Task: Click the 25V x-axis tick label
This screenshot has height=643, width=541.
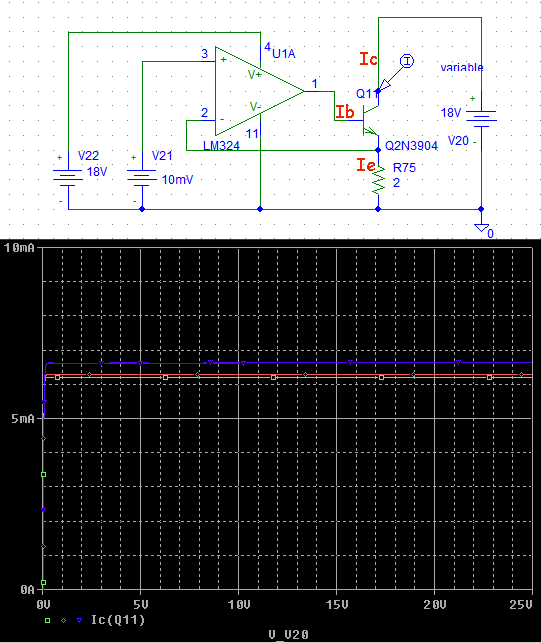Action: point(520,604)
